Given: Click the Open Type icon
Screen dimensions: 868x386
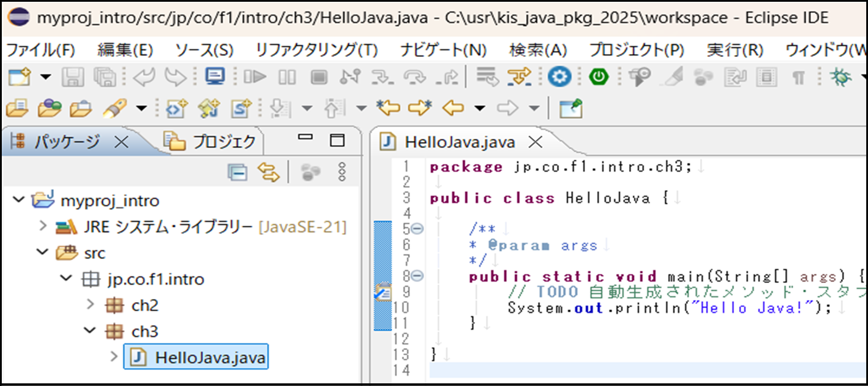Looking at the screenshot, I should coord(176,108).
